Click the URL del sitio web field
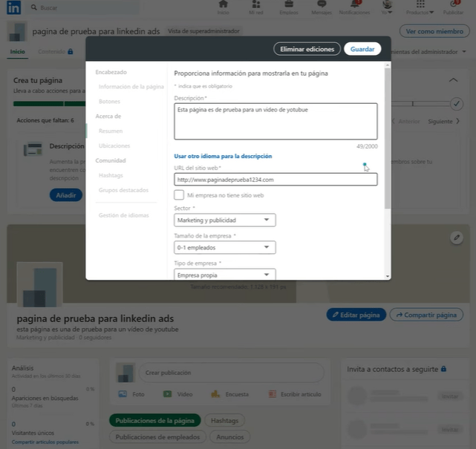This screenshot has height=449, width=476. click(x=276, y=180)
